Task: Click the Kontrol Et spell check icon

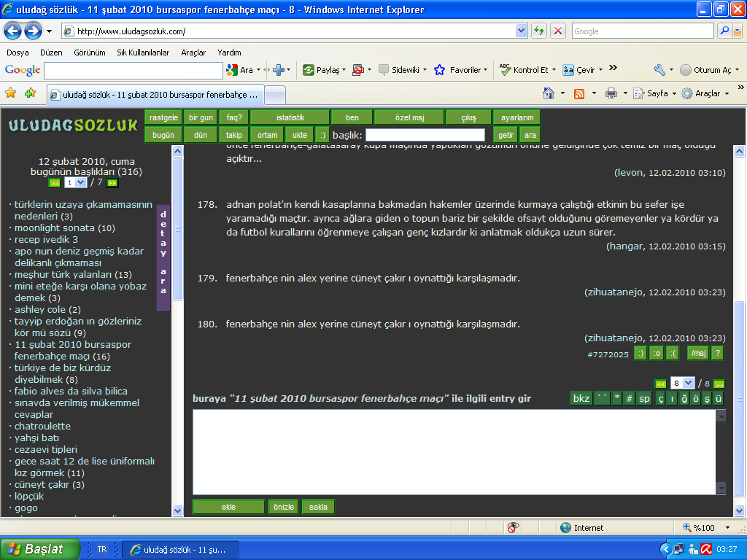Action: pyautogui.click(x=505, y=70)
